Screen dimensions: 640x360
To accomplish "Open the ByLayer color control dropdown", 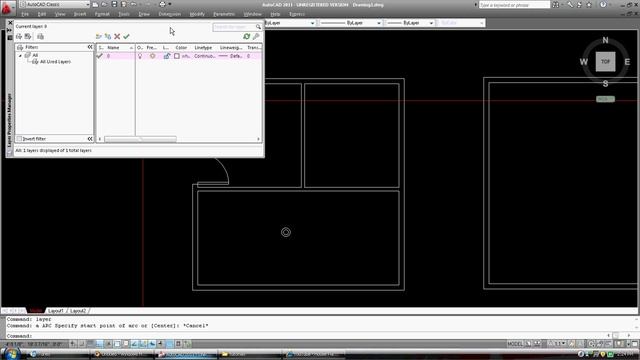I will [x=289, y=23].
